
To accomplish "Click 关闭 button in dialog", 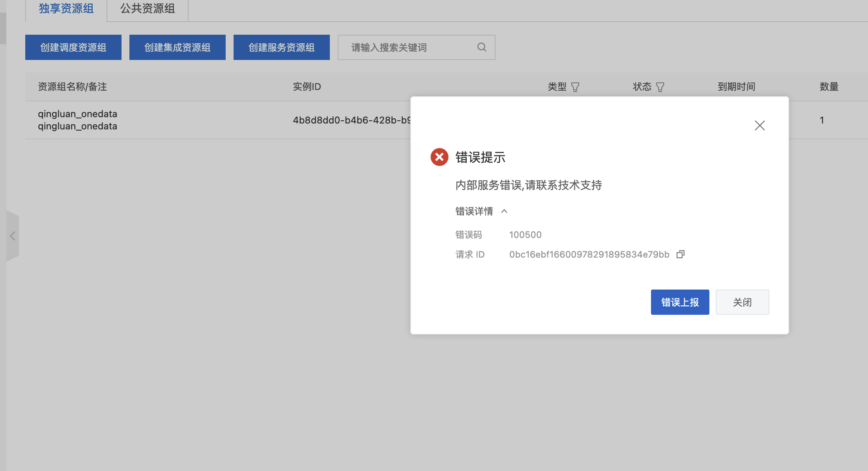I will (x=743, y=302).
